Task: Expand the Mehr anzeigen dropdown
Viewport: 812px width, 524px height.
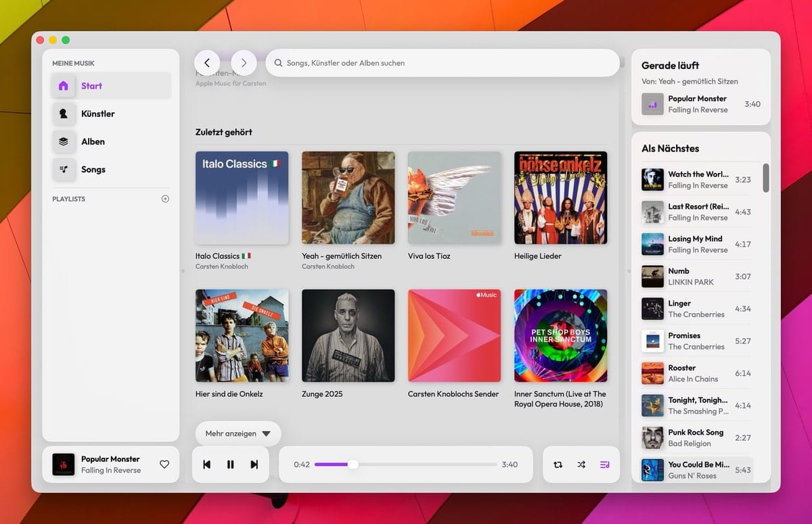Action: (238, 434)
